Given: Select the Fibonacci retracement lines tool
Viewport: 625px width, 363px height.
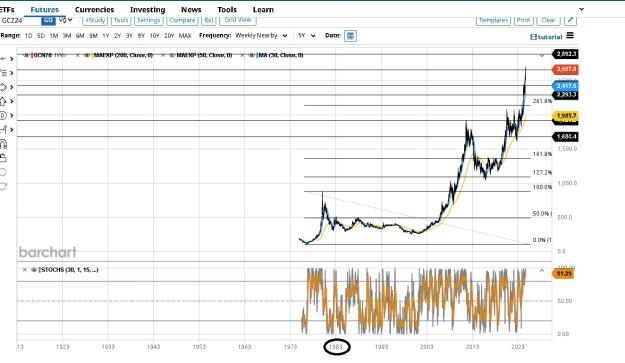Looking at the screenshot, I should coord(3,73).
